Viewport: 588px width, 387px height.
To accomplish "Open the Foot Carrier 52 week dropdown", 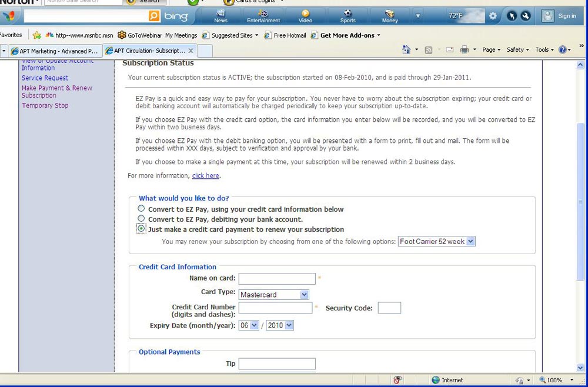I will coord(436,241).
